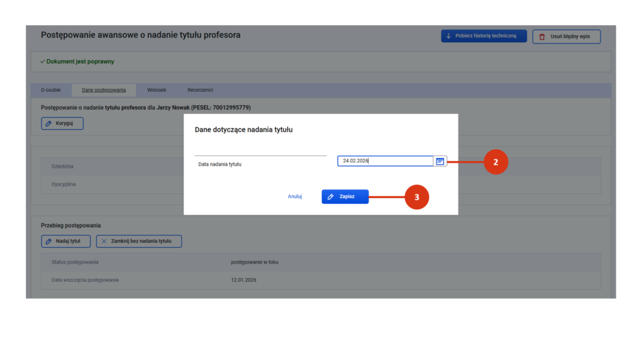Open the calendar picker icon beside the date
This screenshot has height=344, width=644.
point(440,161)
